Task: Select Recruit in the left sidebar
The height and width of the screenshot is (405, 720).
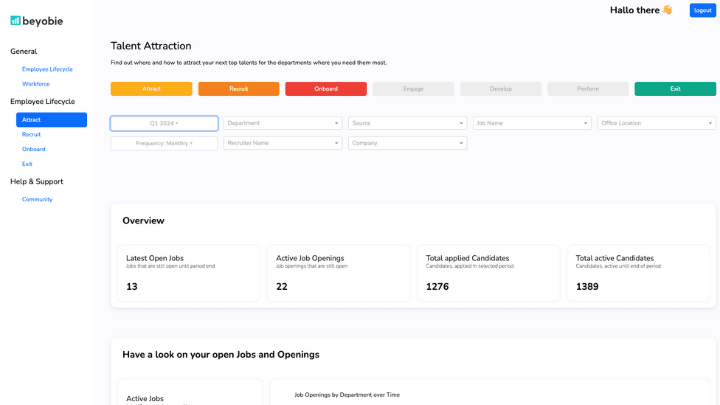Action: click(31, 134)
